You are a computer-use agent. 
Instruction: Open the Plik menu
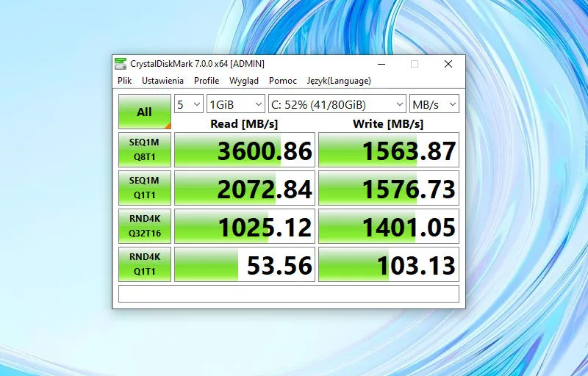125,81
